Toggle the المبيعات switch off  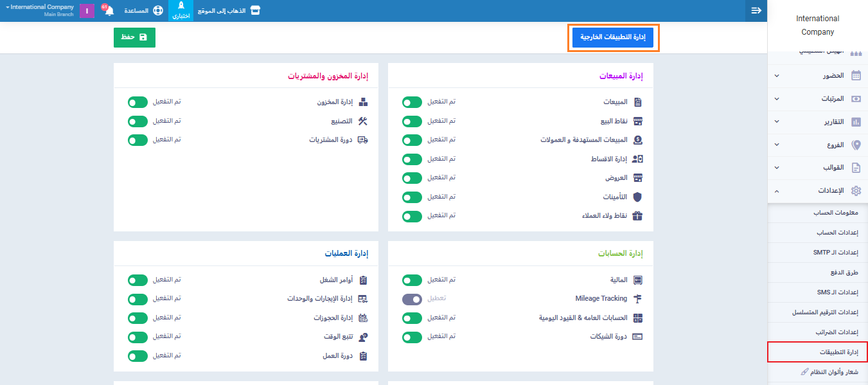[x=412, y=102]
